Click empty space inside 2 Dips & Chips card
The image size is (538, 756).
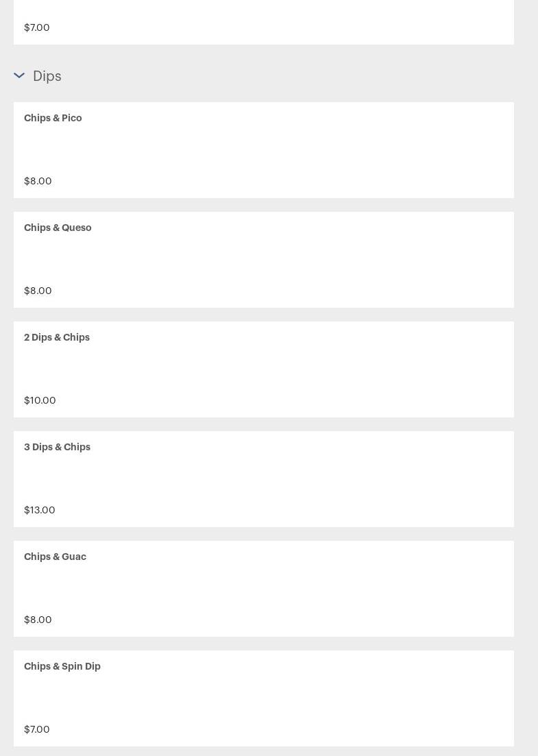(308, 370)
